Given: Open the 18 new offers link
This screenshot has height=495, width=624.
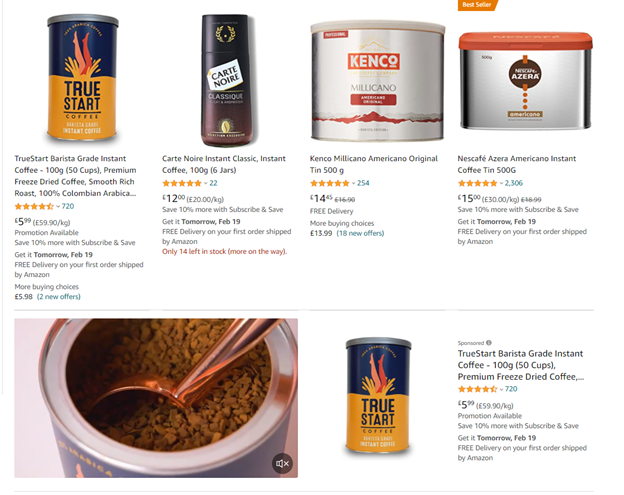Looking at the screenshot, I should [x=361, y=233].
